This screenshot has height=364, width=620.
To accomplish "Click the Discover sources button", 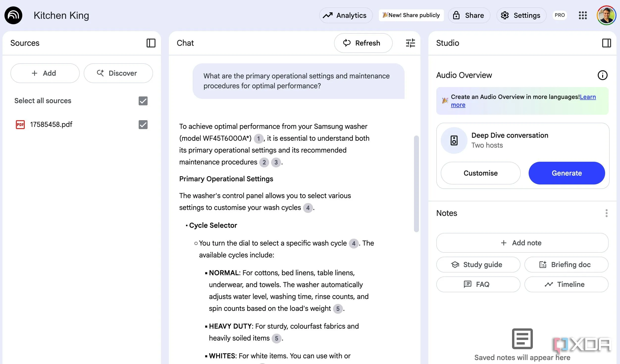I will pyautogui.click(x=118, y=73).
